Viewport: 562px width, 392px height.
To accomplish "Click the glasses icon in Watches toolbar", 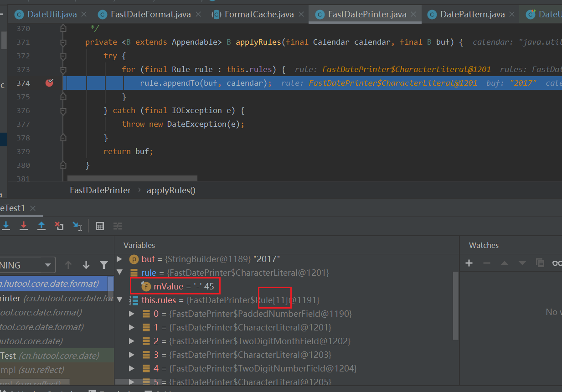I will tap(557, 263).
